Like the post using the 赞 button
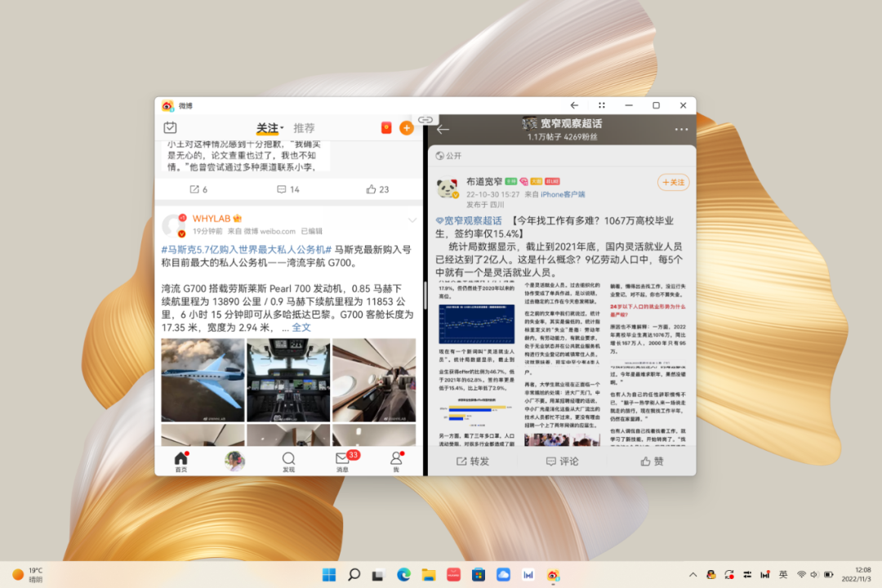The image size is (882, 588). point(651,461)
